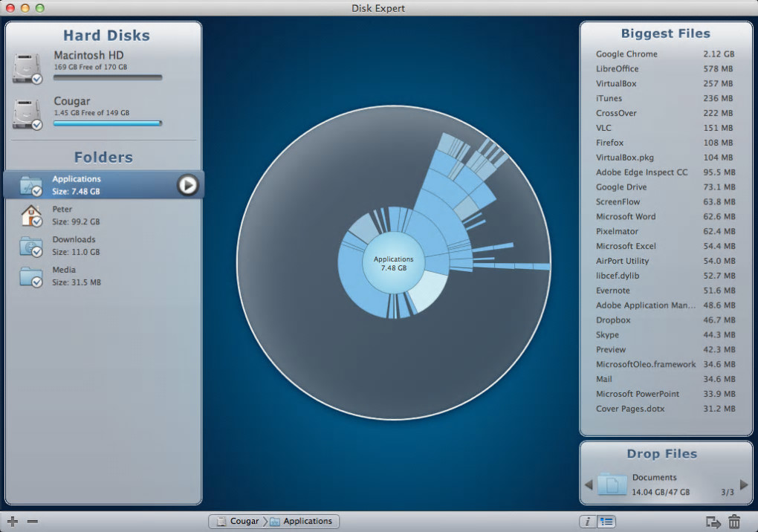Select Media folder, Size 31.5 MB
This screenshot has height=532, width=758.
(103, 276)
